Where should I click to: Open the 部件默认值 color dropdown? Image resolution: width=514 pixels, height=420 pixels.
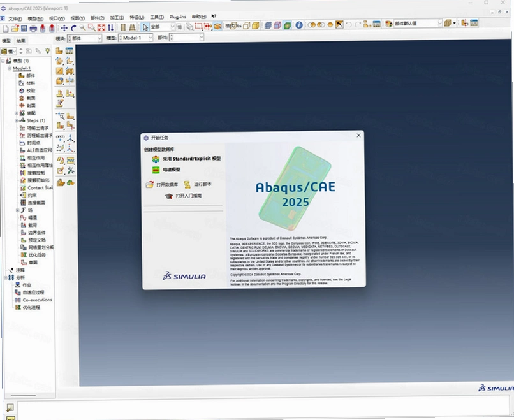tap(418, 24)
